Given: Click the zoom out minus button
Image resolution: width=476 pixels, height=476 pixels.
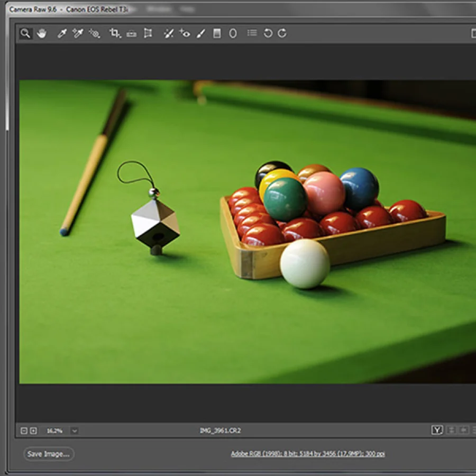Looking at the screenshot, I should pyautogui.click(x=23, y=431).
